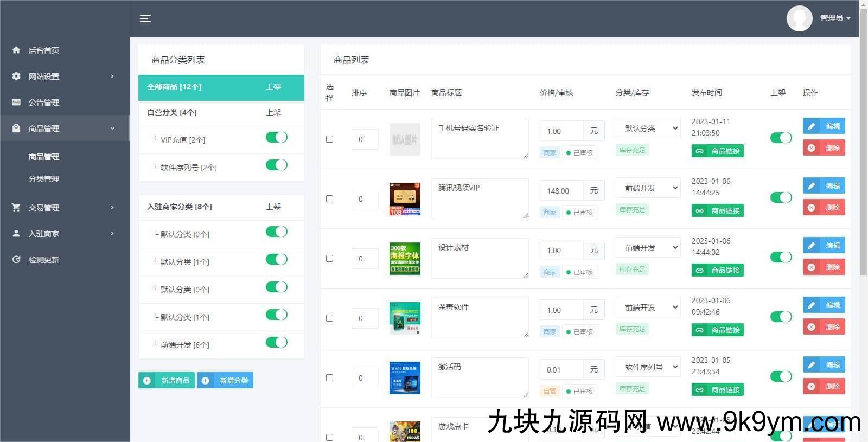Click pencil icon for 设计素材 row
Viewport: 868px width, 442px height.
point(812,246)
